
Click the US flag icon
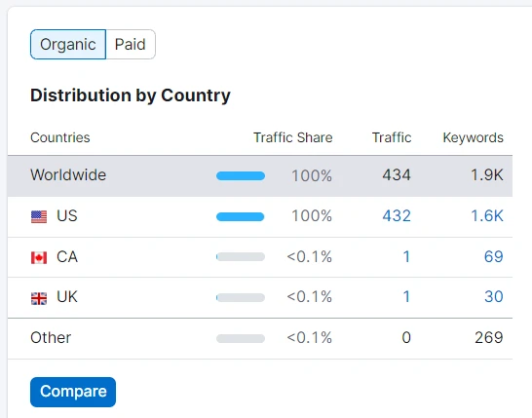[x=39, y=217]
